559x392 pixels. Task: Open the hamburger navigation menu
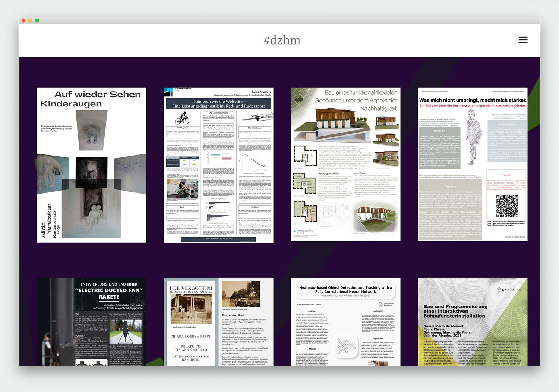[523, 40]
